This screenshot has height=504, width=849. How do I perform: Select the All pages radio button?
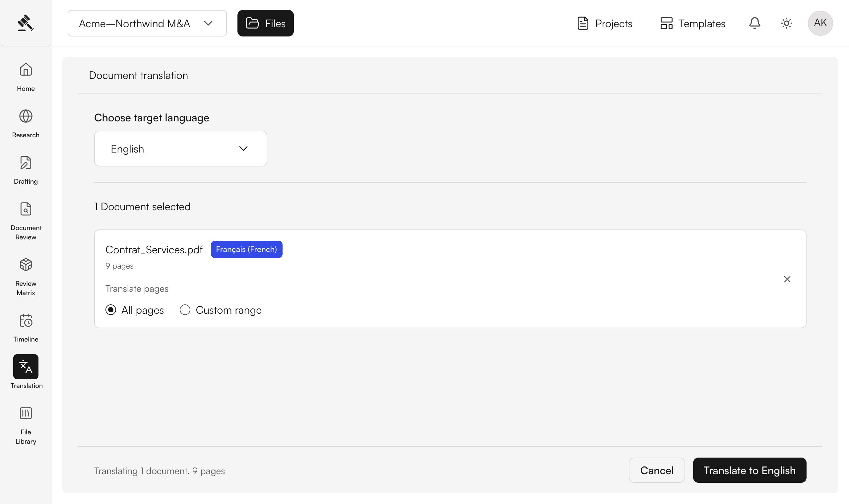[111, 310]
